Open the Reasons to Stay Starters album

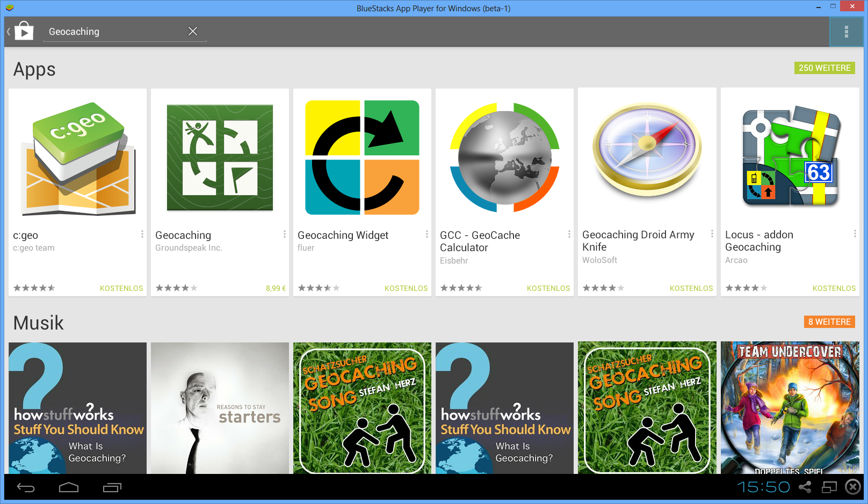(220, 408)
